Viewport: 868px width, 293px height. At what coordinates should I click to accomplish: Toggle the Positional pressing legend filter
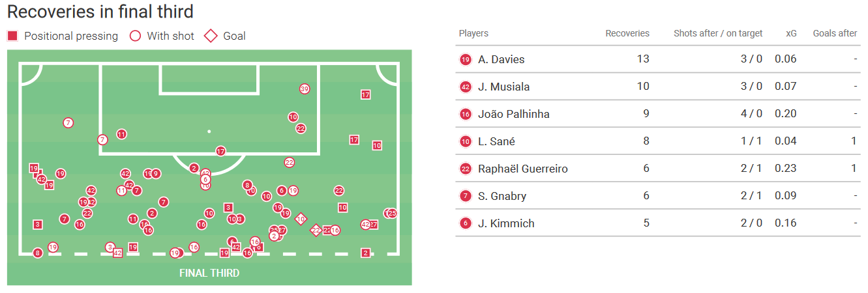(63, 36)
